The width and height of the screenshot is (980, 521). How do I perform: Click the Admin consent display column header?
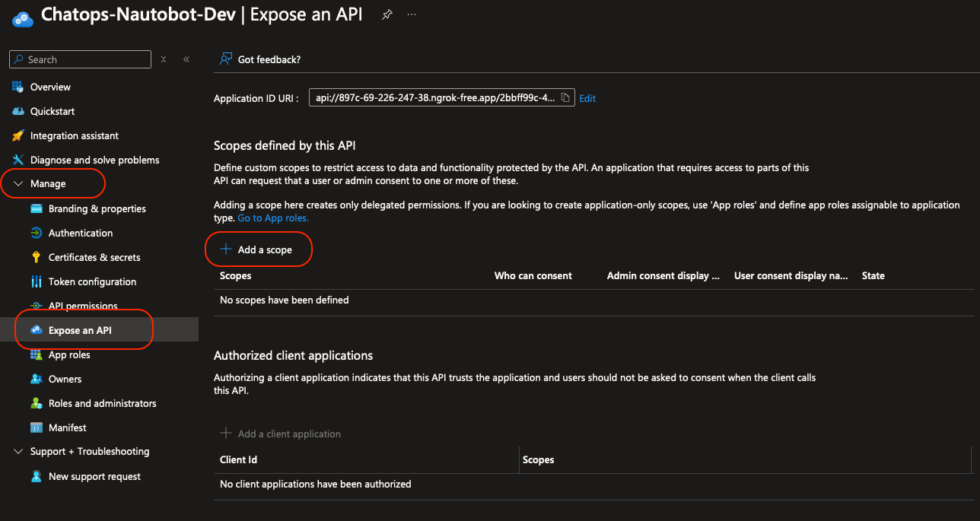tap(663, 275)
